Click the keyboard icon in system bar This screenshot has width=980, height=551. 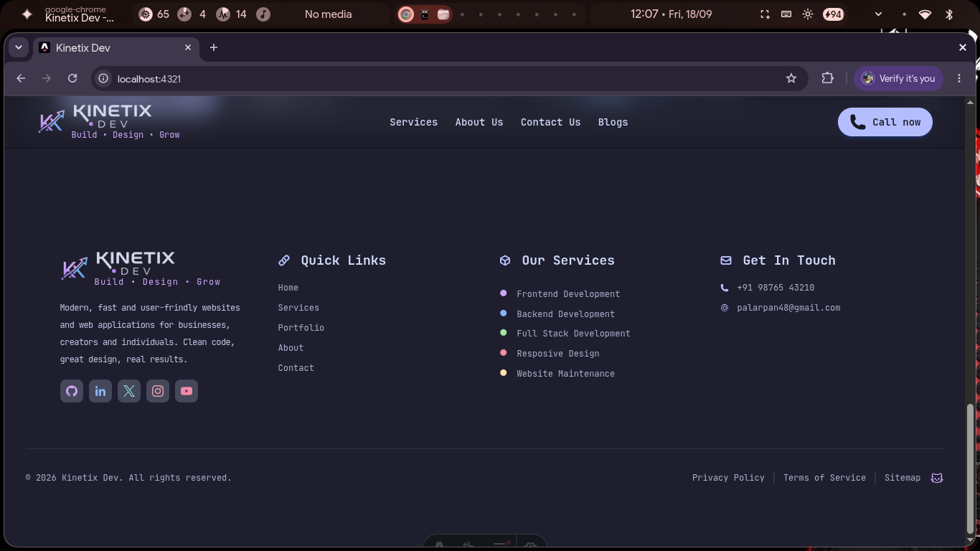[786, 14]
